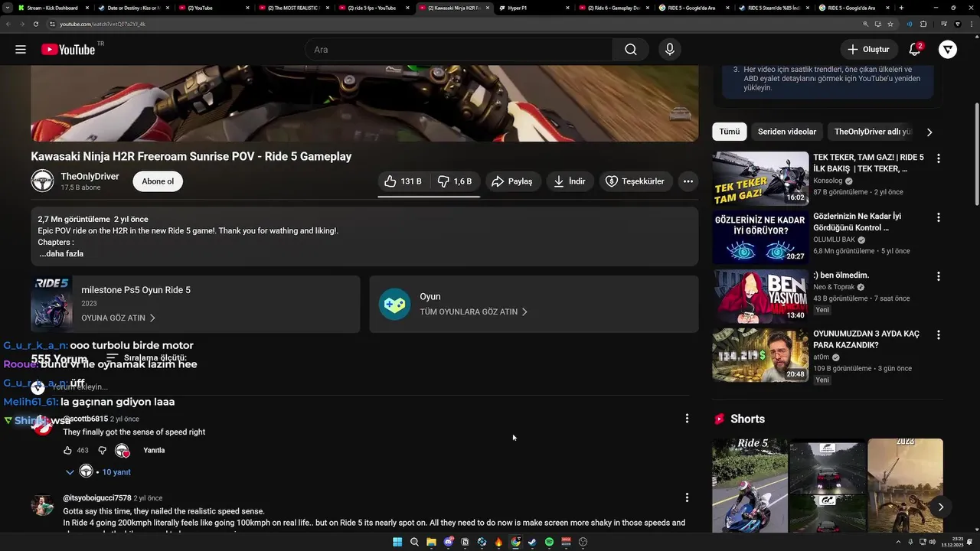Image resolution: width=980 pixels, height=551 pixels.
Task: Expand description with '...daha fazla'
Action: click(x=61, y=253)
